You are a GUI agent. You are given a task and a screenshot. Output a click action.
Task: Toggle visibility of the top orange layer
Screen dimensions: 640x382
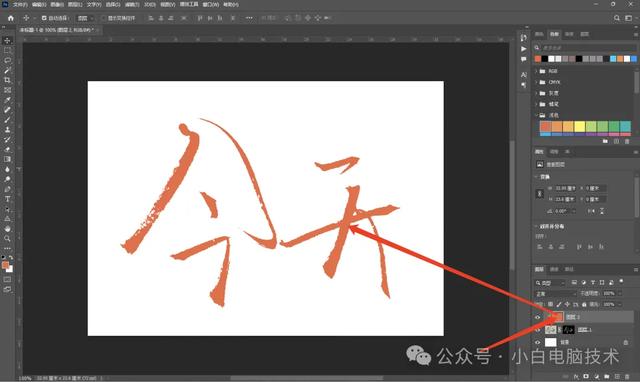coord(538,317)
